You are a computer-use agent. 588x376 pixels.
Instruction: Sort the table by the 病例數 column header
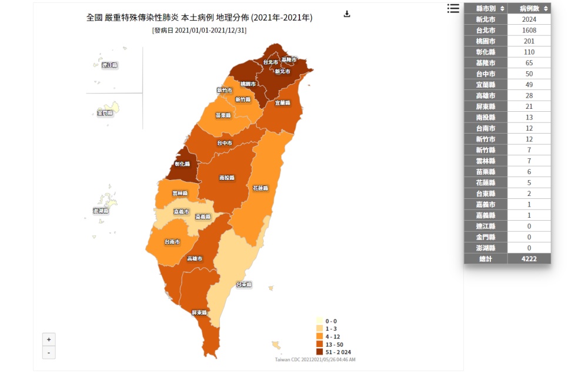pyautogui.click(x=529, y=8)
